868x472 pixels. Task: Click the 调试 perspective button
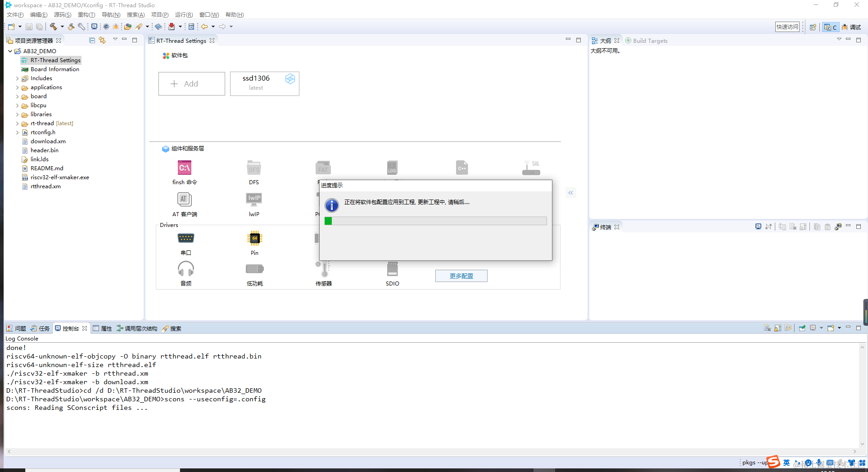[x=851, y=27]
